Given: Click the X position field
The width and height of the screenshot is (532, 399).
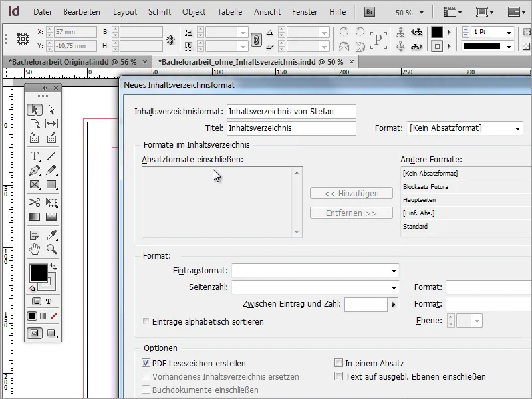Looking at the screenshot, I should pos(75,32).
